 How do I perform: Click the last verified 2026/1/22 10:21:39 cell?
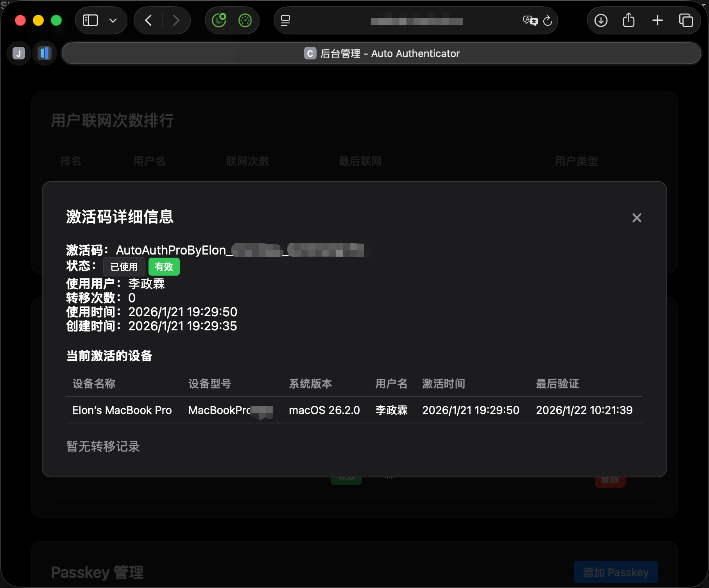pyautogui.click(x=584, y=410)
